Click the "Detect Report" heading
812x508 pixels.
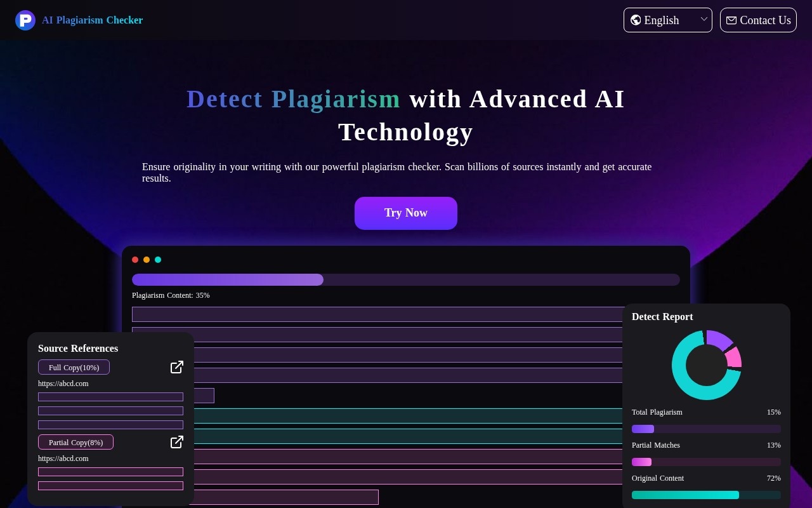click(662, 317)
